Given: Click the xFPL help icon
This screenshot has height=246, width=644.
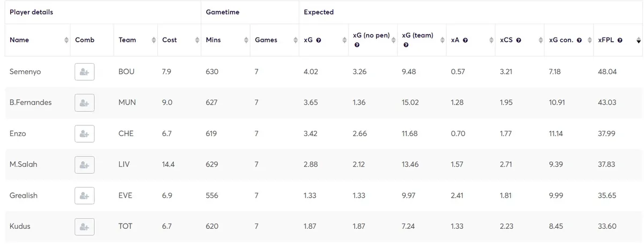Looking at the screenshot, I should 620,40.
